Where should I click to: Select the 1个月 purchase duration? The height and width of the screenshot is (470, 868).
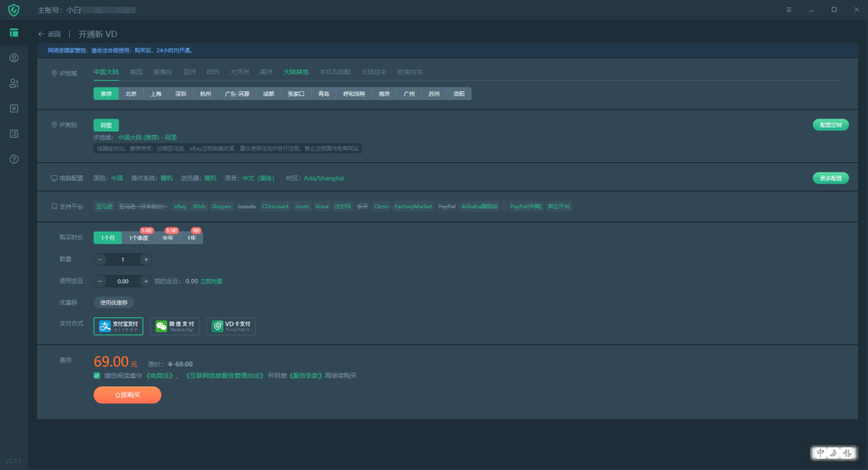tap(108, 238)
